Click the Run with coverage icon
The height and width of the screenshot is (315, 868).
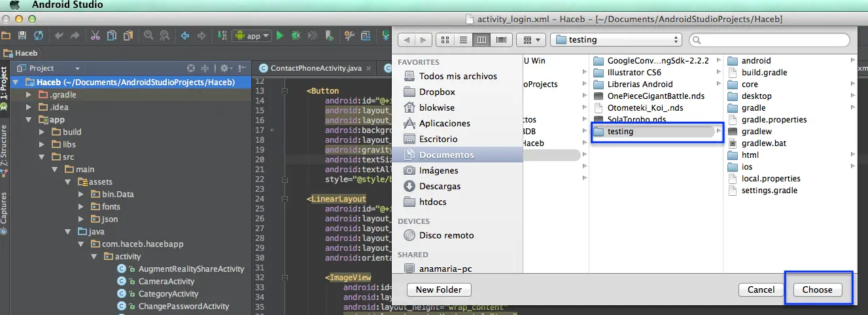313,35
